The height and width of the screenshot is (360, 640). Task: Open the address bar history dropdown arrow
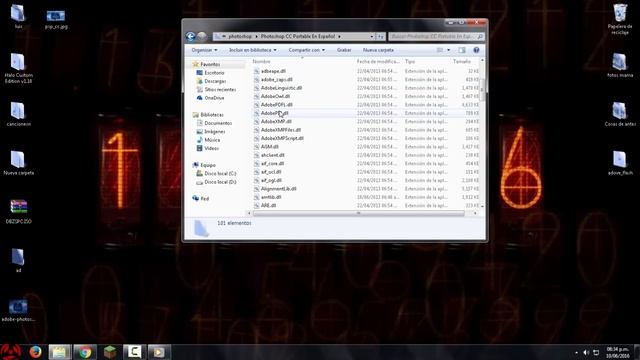pos(371,36)
